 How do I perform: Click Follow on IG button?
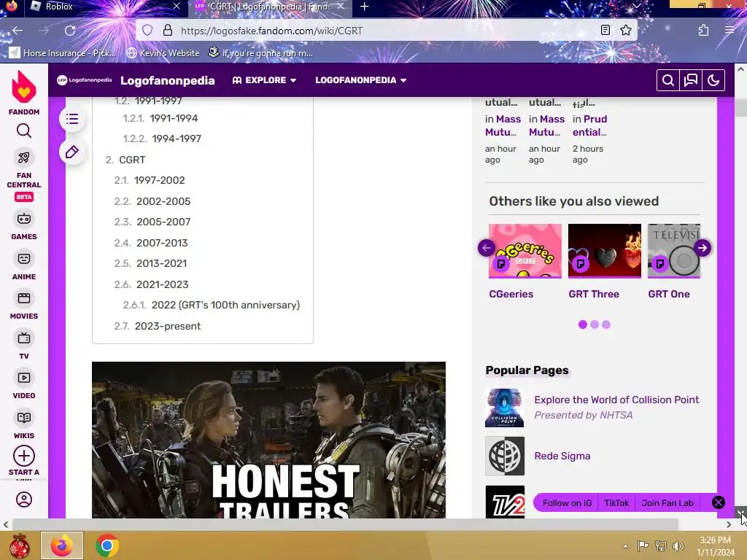(x=567, y=503)
